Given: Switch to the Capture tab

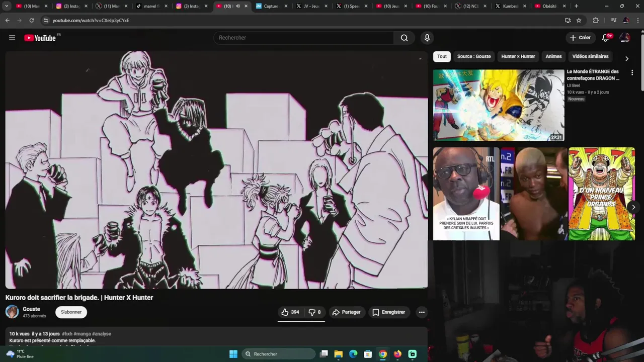Looking at the screenshot, I should (x=272, y=6).
